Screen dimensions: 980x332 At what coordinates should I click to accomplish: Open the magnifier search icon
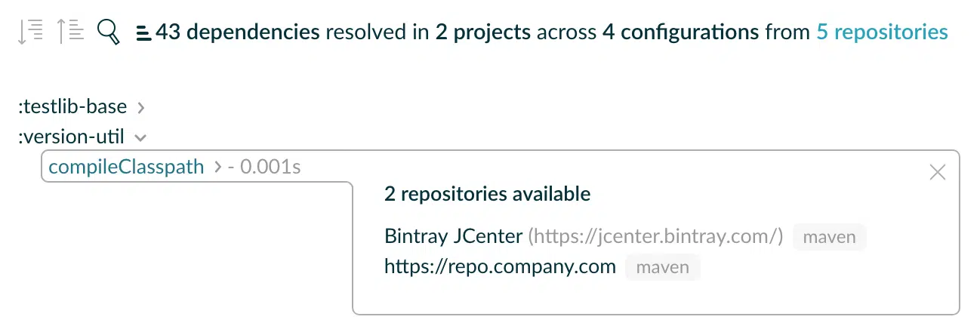(x=109, y=32)
